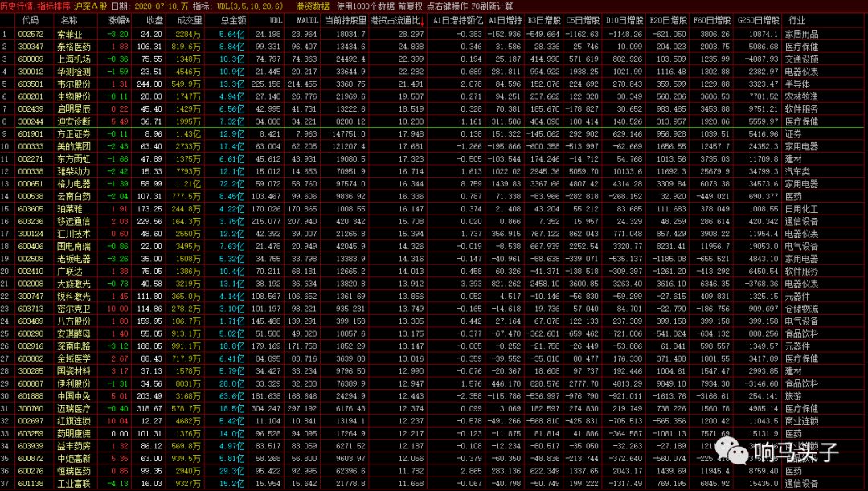The height and width of the screenshot is (491, 868).
Task: Select stock row 深南电路
Action: [432, 346]
